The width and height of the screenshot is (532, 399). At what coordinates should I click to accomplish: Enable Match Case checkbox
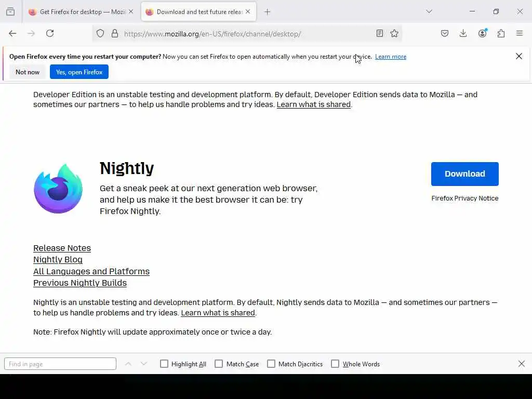tap(219, 364)
